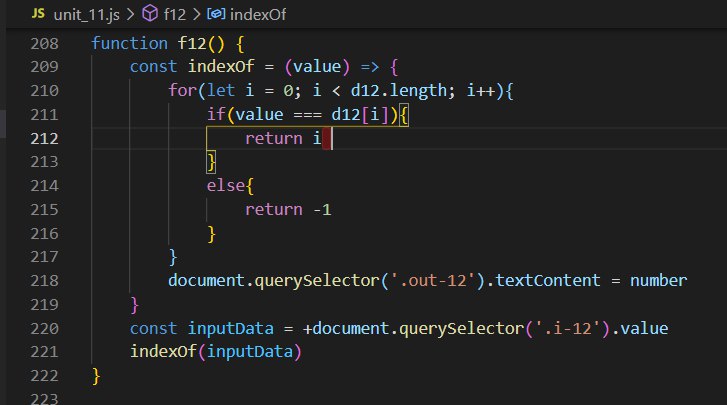
Task: Click line number 209 in gutter
Action: point(45,67)
